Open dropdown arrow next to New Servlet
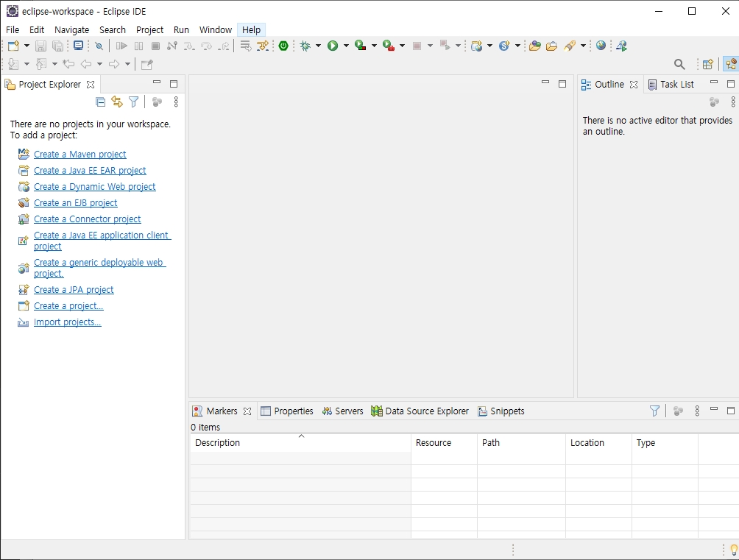 click(517, 46)
